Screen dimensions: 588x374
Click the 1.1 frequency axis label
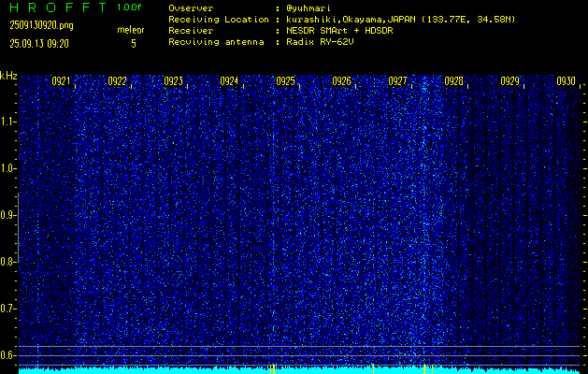point(7,122)
